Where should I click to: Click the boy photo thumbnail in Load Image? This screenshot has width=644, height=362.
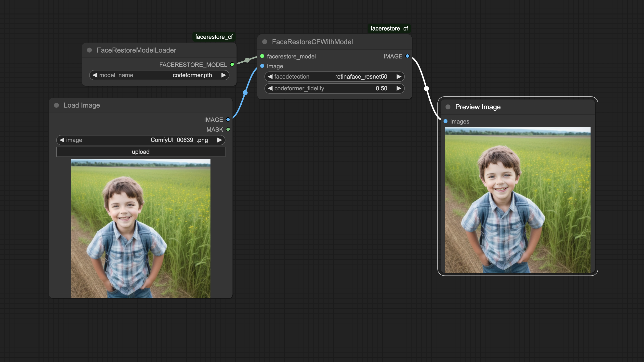[141, 228]
